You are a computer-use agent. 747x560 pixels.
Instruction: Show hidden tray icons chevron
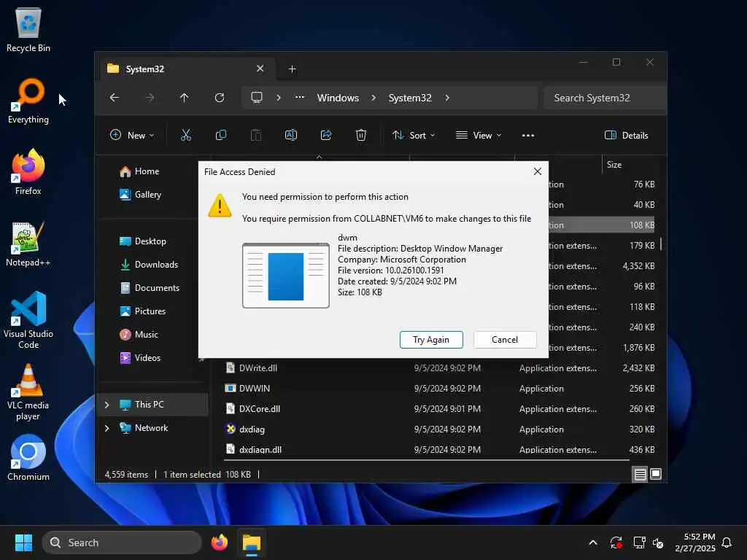[593, 542]
